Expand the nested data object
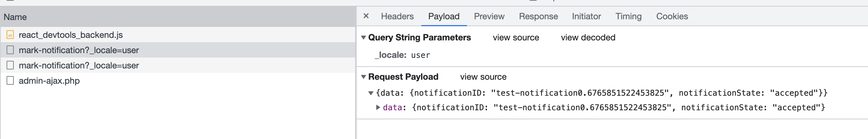The image size is (868, 139). click(378, 107)
